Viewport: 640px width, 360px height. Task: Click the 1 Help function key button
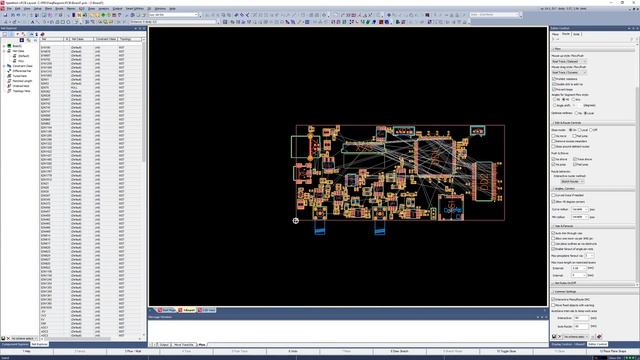click(27, 351)
